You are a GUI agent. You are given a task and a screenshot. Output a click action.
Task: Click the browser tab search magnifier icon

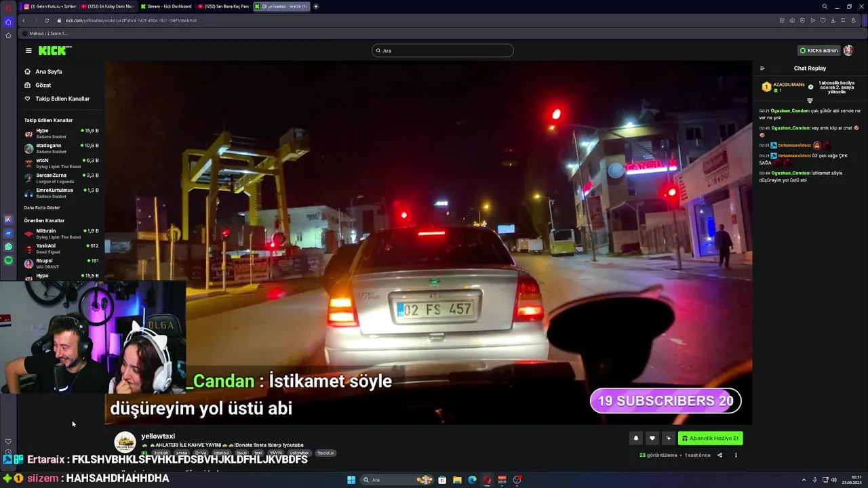(x=825, y=7)
